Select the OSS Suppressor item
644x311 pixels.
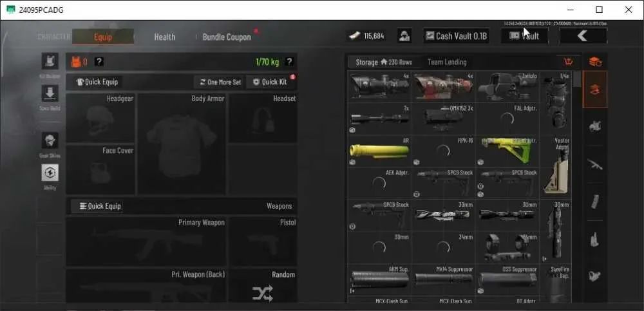pos(508,279)
